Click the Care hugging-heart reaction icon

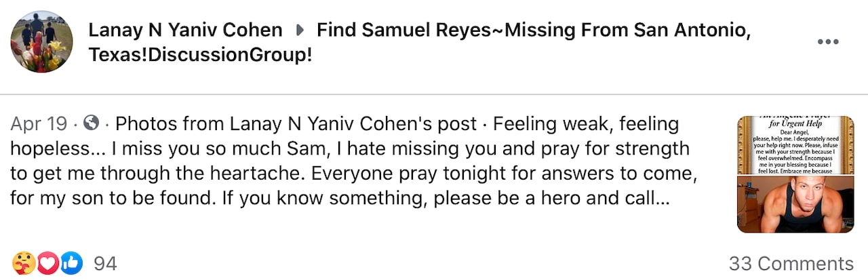(22, 263)
